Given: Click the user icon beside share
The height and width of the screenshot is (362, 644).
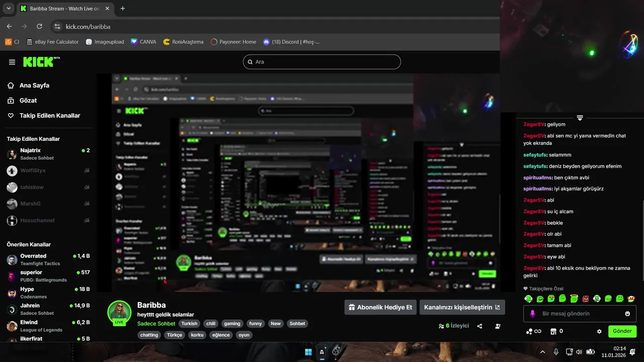Looking at the screenshot, I should [498, 326].
